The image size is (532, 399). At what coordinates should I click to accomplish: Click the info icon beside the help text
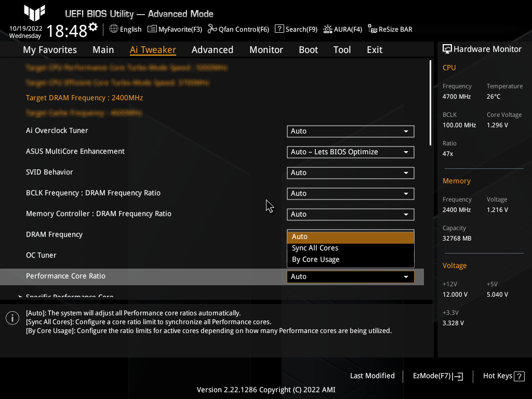[12, 317]
